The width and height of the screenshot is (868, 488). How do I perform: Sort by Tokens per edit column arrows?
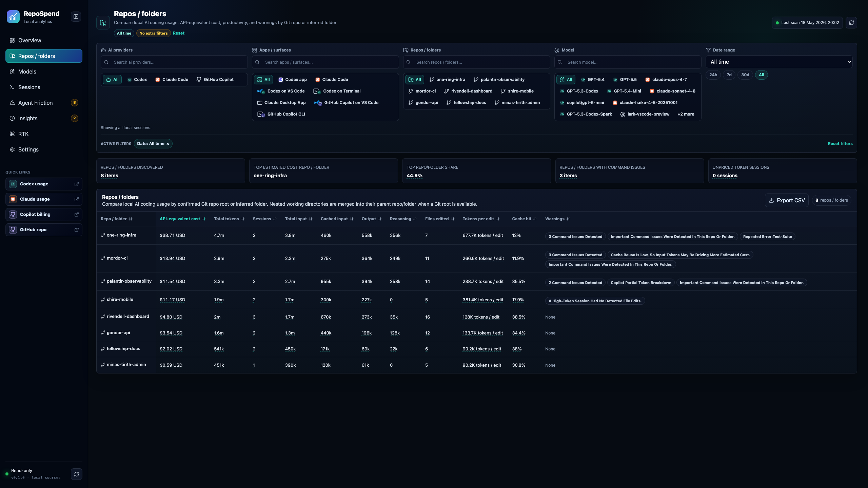pos(498,219)
